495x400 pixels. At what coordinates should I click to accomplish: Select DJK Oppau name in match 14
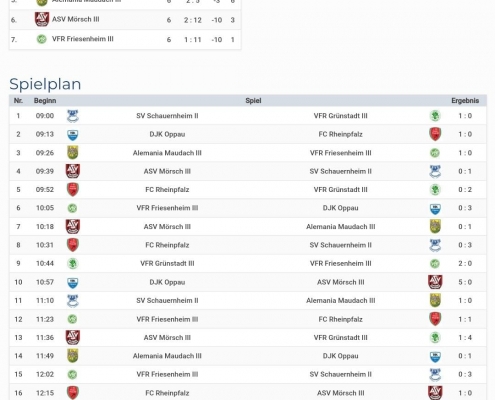tap(340, 356)
